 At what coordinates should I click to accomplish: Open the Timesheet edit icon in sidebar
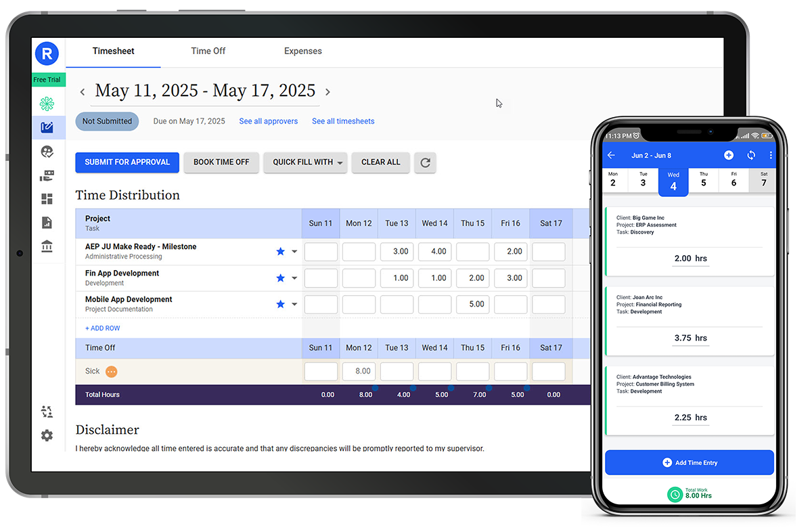point(47,128)
